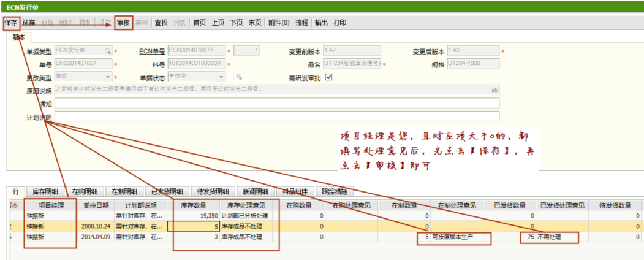Click the 保存 (Save) toolbar button
This screenshot has height=260, width=644.
(x=10, y=23)
